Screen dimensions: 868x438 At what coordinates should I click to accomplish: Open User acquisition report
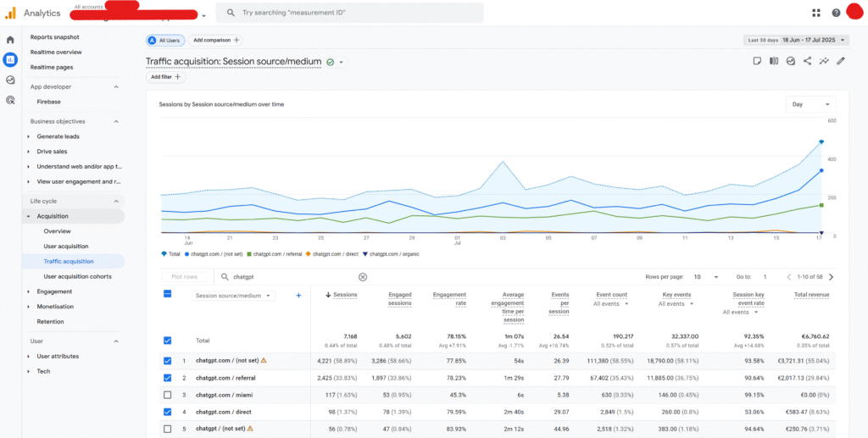[x=66, y=246]
